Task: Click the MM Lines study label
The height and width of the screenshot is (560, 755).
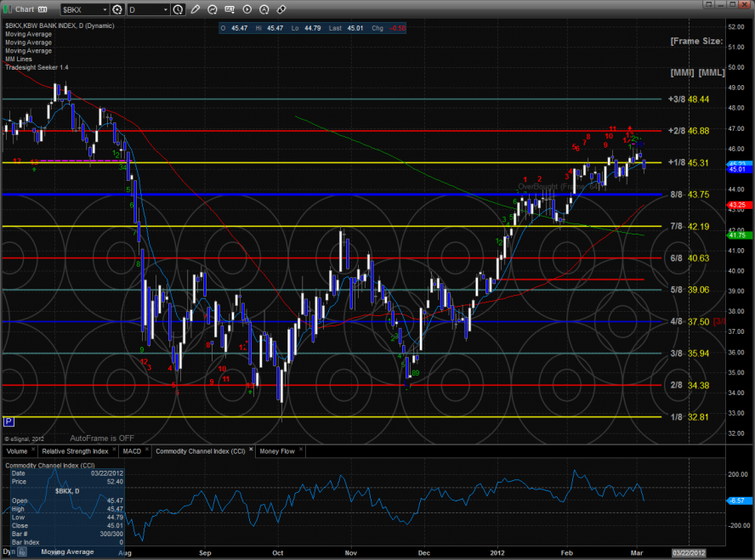Action: pos(20,59)
